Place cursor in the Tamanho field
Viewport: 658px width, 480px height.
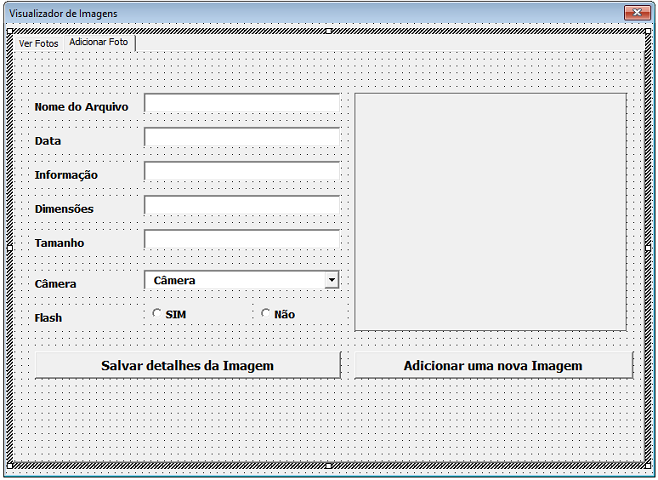242,240
